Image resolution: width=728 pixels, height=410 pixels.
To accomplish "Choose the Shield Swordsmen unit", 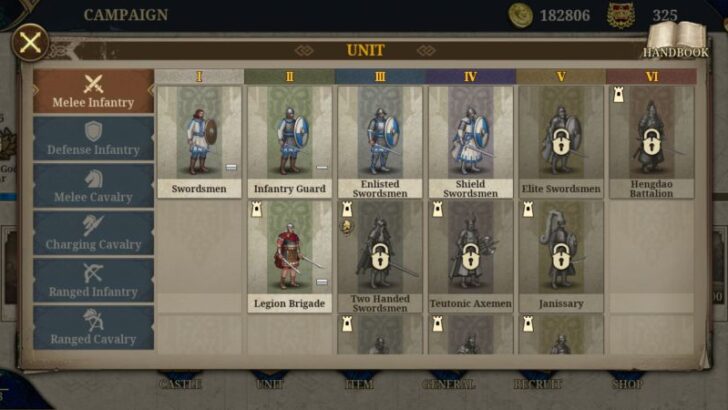I will [x=470, y=142].
